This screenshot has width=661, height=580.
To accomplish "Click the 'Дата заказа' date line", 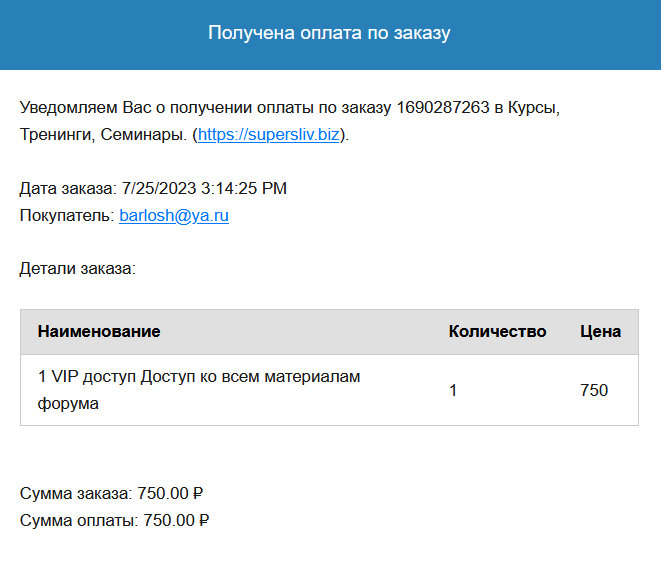I will click(153, 188).
